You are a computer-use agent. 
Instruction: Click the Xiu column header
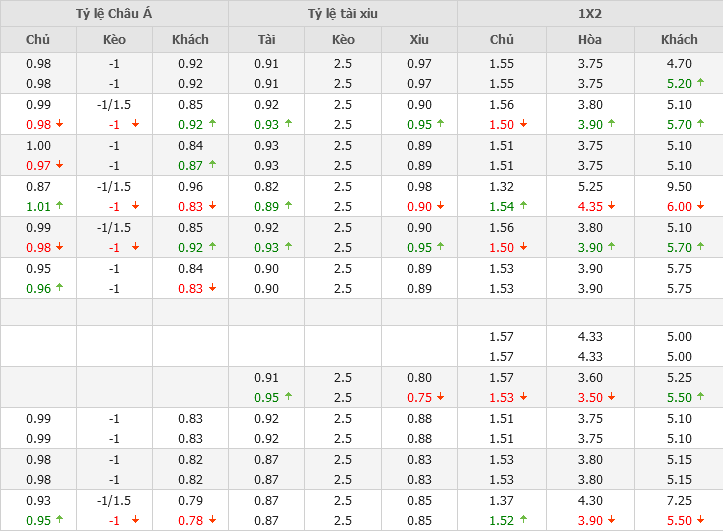pyautogui.click(x=419, y=40)
